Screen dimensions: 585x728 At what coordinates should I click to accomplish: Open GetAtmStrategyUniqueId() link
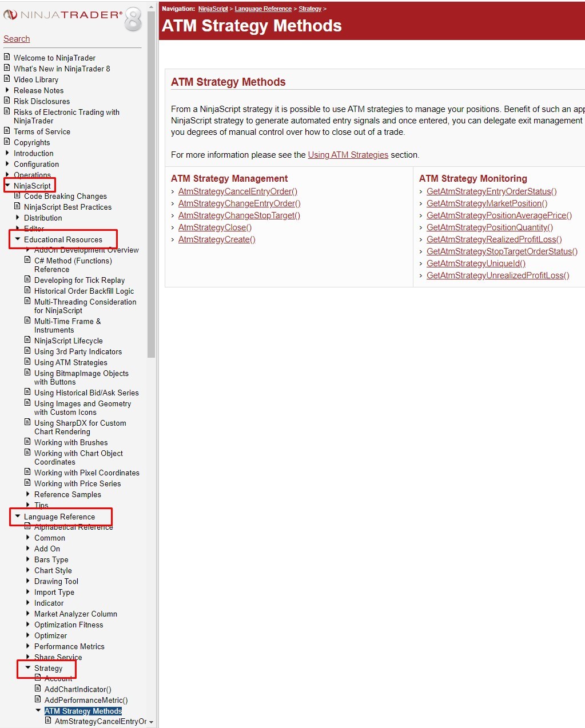[476, 263]
